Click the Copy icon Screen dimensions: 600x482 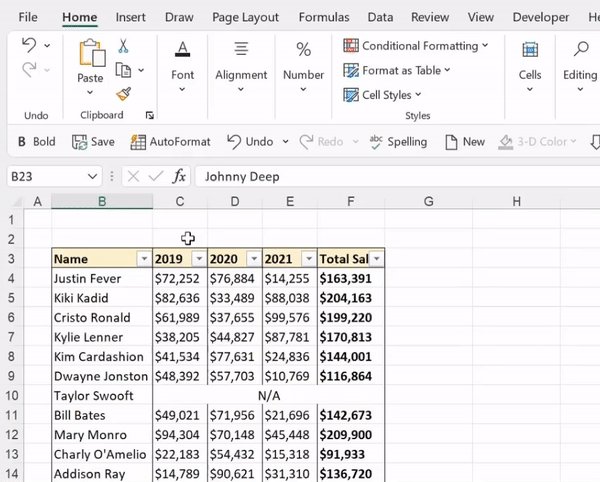(123, 70)
